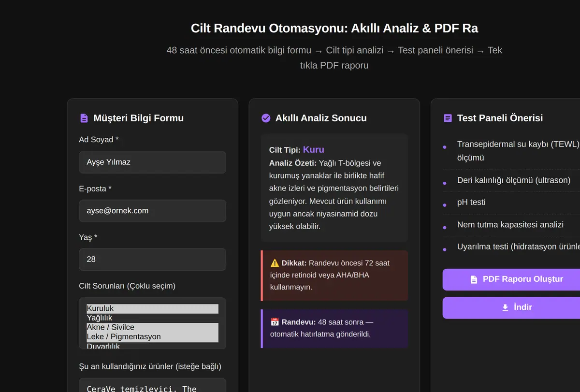The height and width of the screenshot is (392, 580).
Task: Click the Nem tutma kapasitesi analizi item
Action: click(x=510, y=225)
